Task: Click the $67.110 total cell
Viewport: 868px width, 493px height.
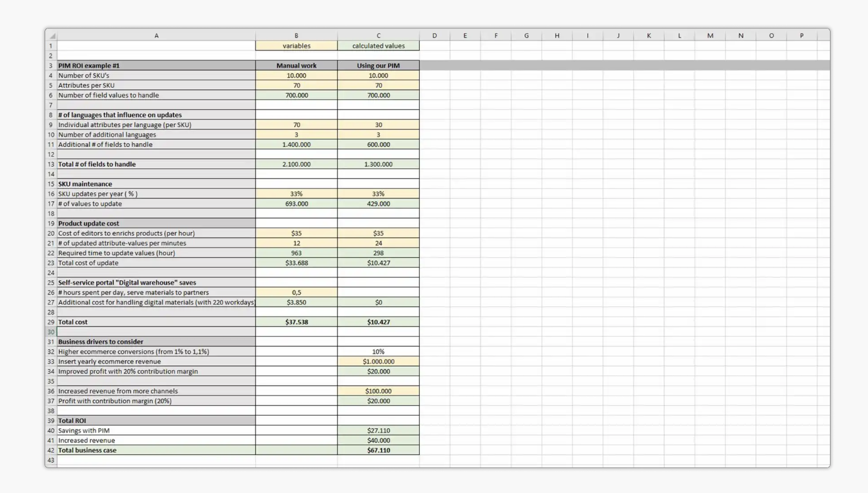Action: click(378, 450)
